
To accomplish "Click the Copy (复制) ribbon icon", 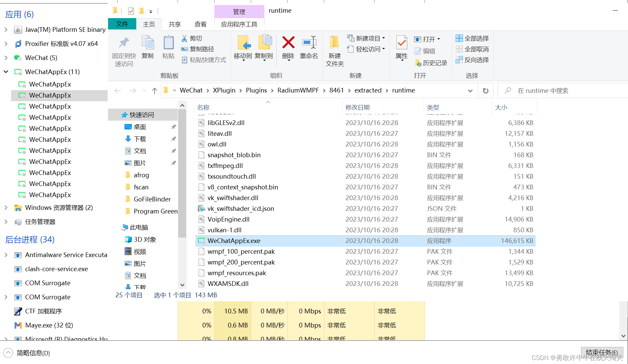I will [x=148, y=47].
